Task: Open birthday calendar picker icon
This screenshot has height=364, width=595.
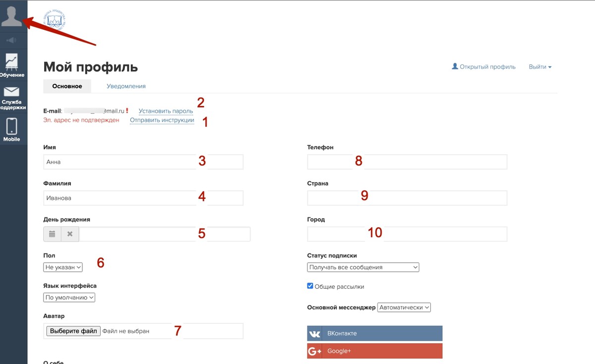Action: tap(52, 234)
